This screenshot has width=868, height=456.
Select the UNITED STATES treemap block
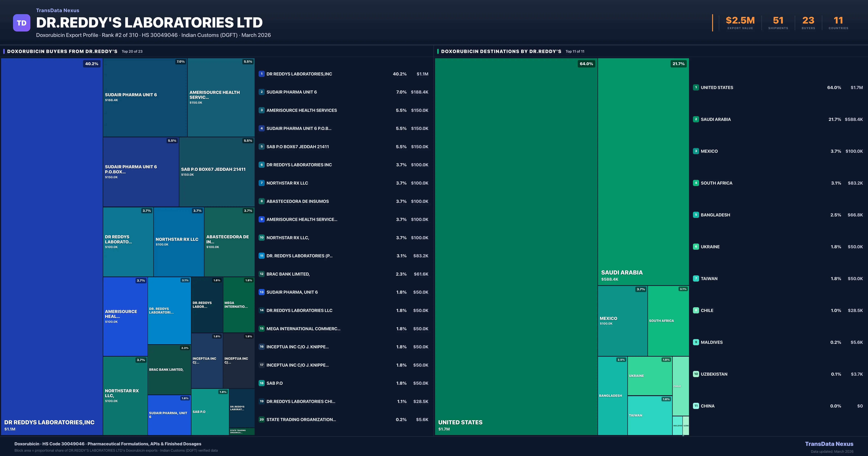pos(516,246)
